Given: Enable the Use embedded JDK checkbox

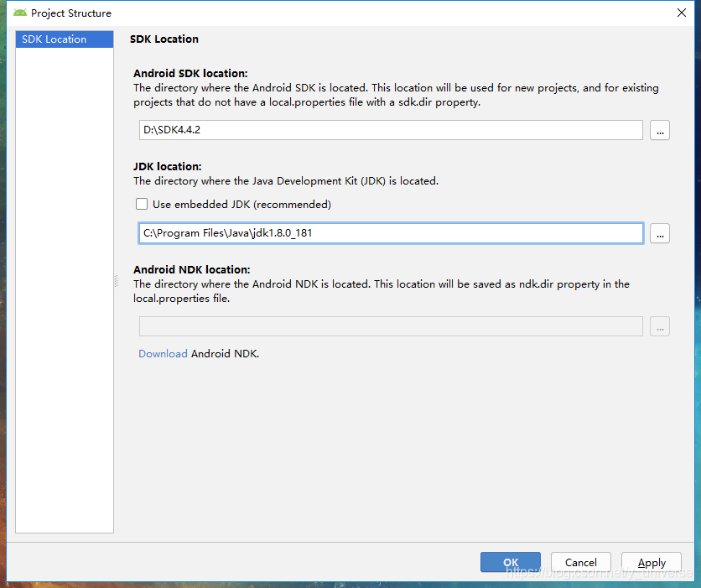Looking at the screenshot, I should 142,204.
